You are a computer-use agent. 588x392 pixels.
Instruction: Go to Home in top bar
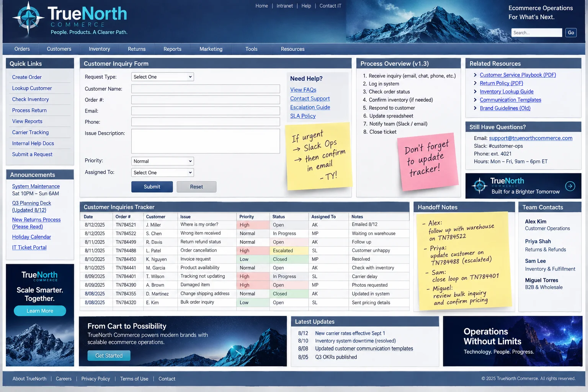pyautogui.click(x=262, y=6)
